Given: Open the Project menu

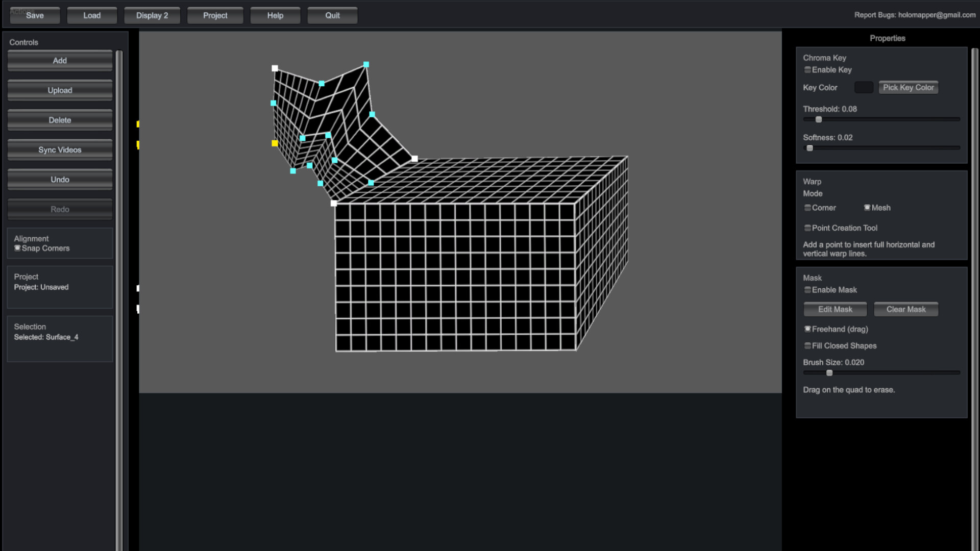Looking at the screenshot, I should 215,15.
